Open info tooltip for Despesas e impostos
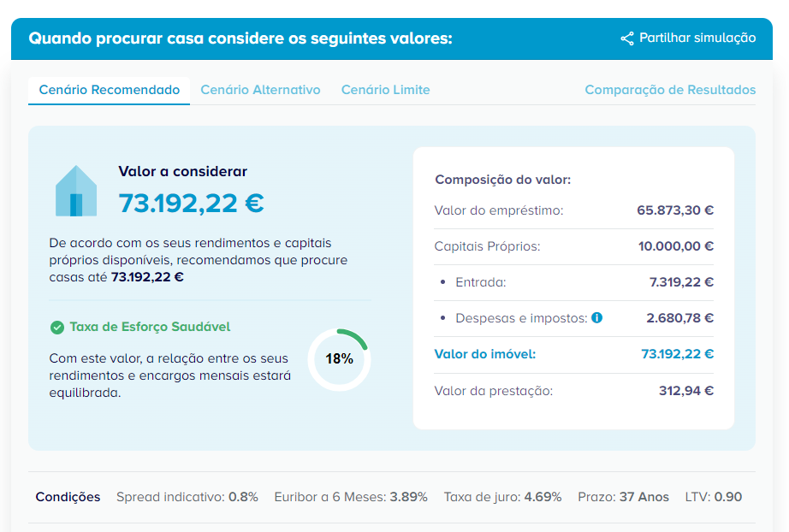 [597, 317]
